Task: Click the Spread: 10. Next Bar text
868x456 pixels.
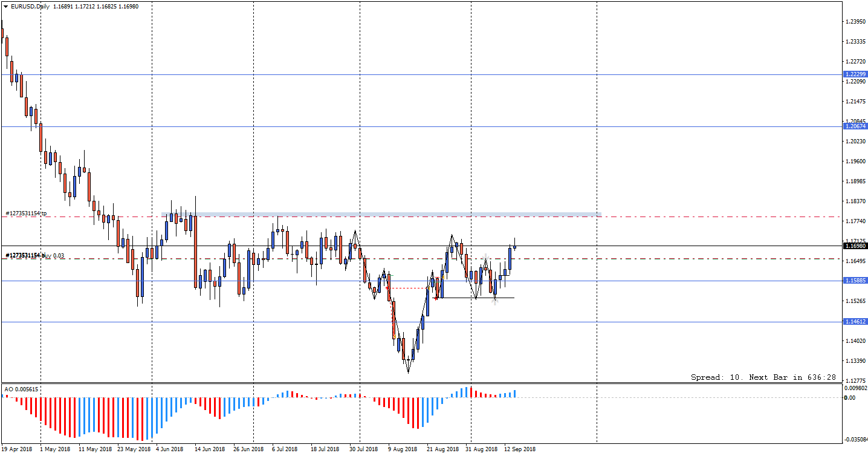Action: [763, 377]
